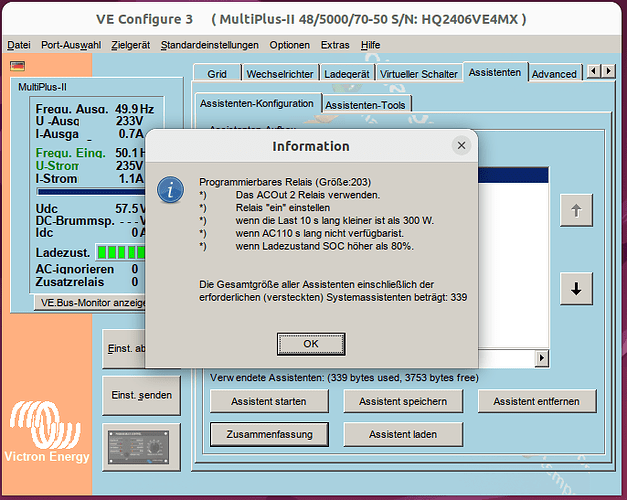Click the 'Verwendete Assistenten' bytes used status text
This screenshot has height=500, width=627.
pos(344,378)
